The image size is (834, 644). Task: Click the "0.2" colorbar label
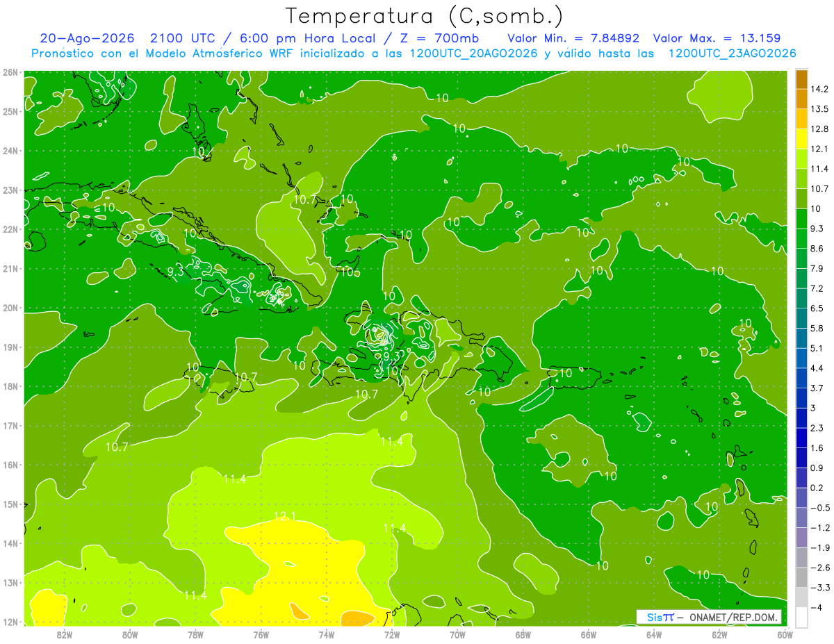[x=817, y=488]
